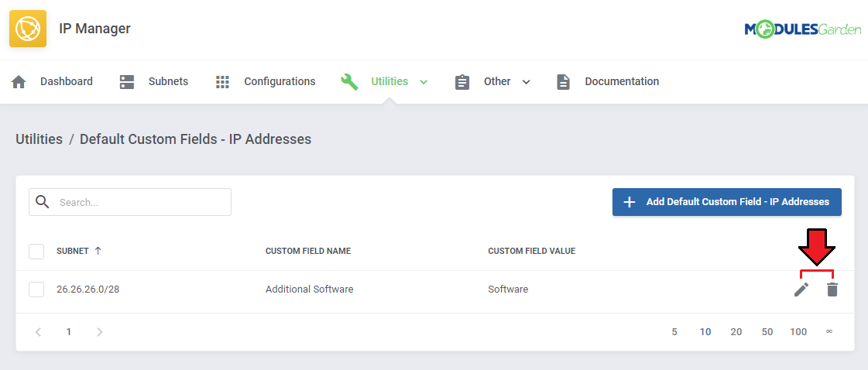Click the subnet sort arrow icon
Screen dimensions: 868x370
(x=98, y=251)
